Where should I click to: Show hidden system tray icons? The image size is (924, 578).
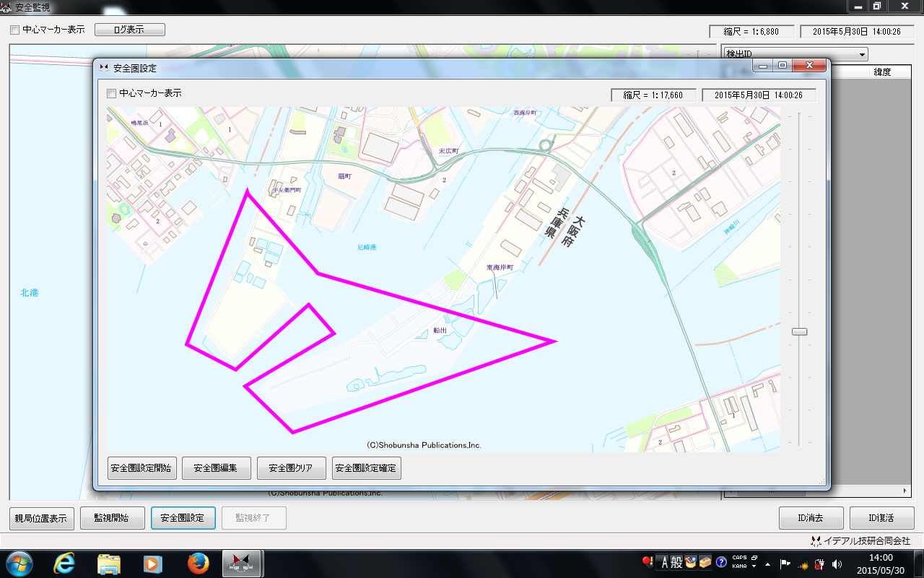pos(767,564)
